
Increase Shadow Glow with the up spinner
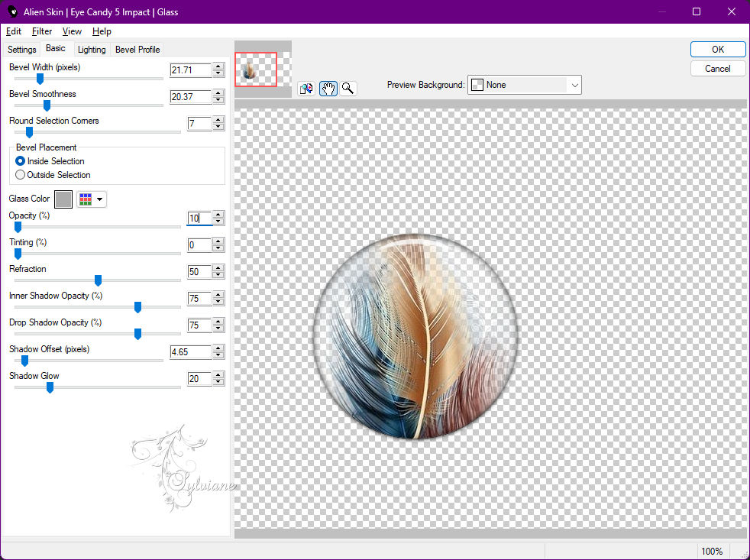coord(218,376)
